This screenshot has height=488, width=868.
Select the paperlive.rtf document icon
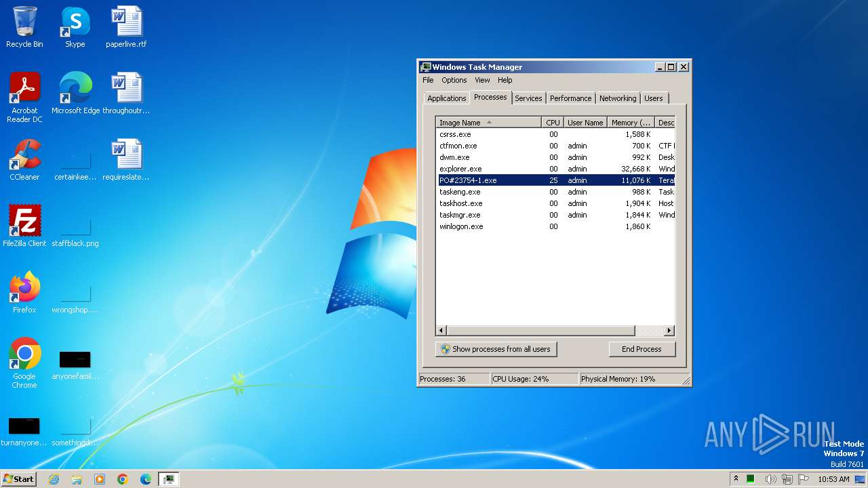pos(126,27)
